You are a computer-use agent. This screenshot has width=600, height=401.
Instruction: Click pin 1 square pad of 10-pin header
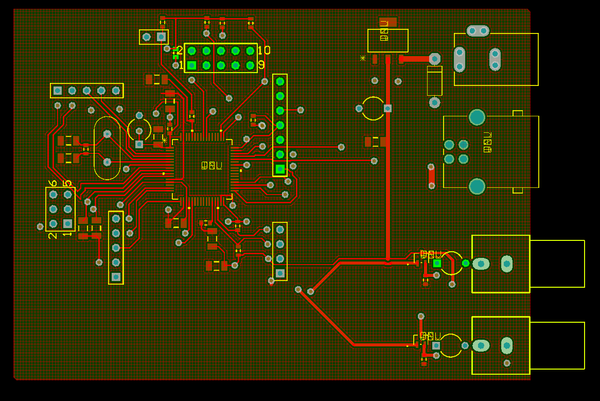pyautogui.click(x=192, y=65)
